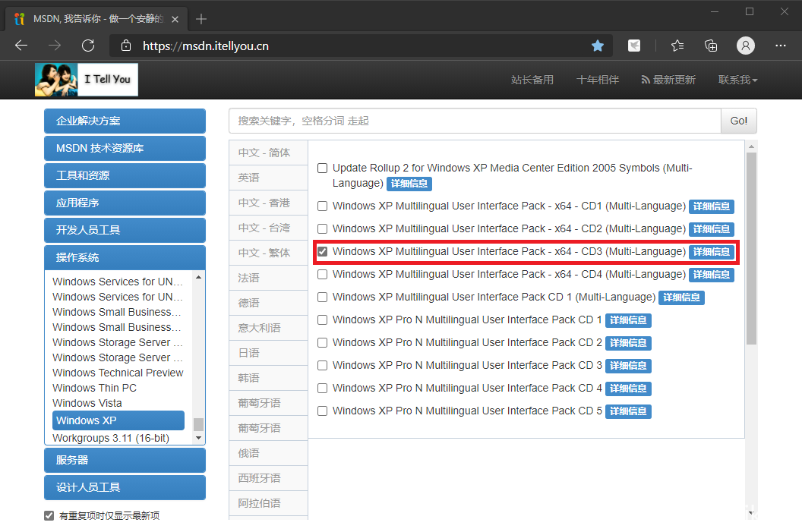
Task: Select Windows XP in the OS list
Action: tap(118, 420)
